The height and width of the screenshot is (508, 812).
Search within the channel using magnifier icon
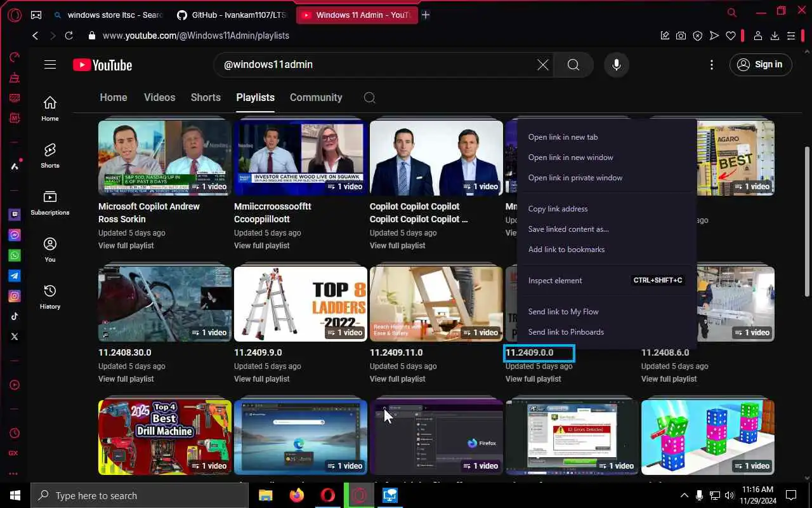pos(370,97)
